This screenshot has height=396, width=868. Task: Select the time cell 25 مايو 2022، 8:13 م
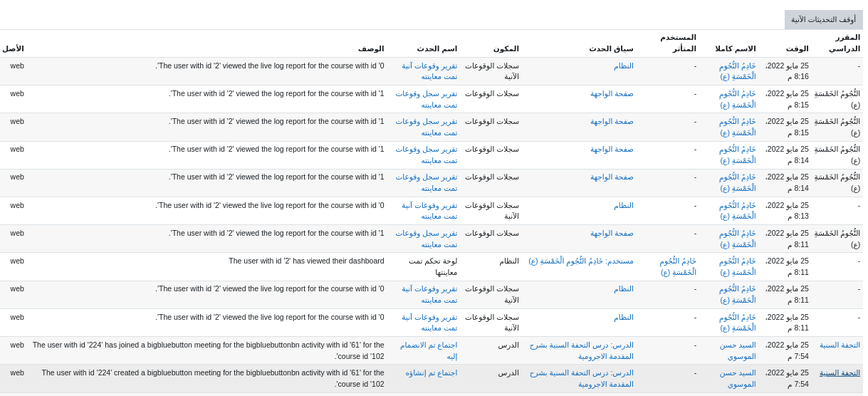coord(787,211)
